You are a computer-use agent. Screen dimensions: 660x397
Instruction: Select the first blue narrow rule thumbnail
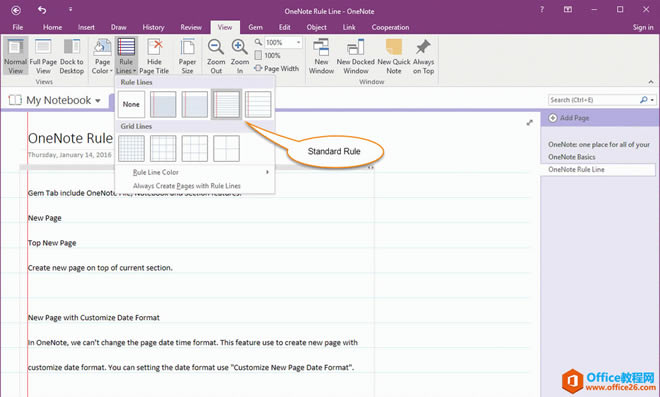tap(163, 104)
